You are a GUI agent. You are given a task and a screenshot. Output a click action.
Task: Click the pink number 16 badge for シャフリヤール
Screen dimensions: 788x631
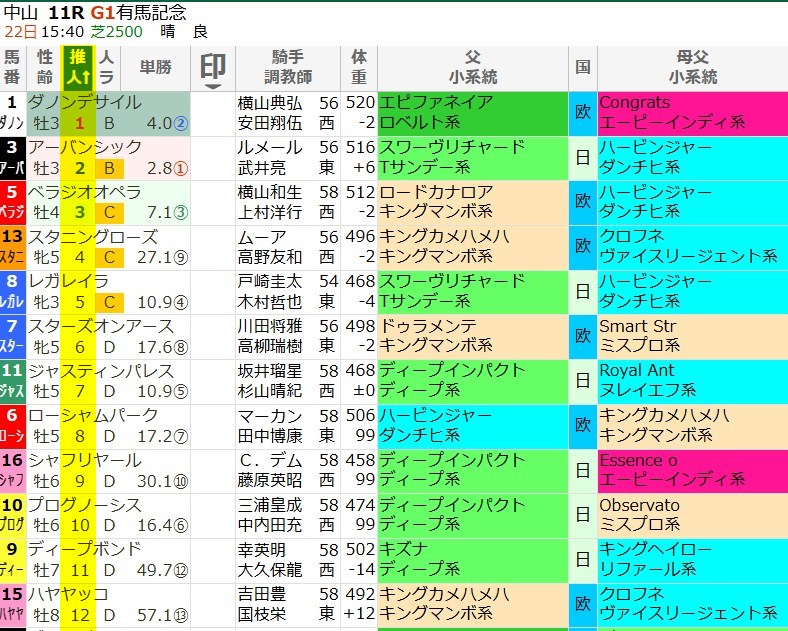[12, 460]
